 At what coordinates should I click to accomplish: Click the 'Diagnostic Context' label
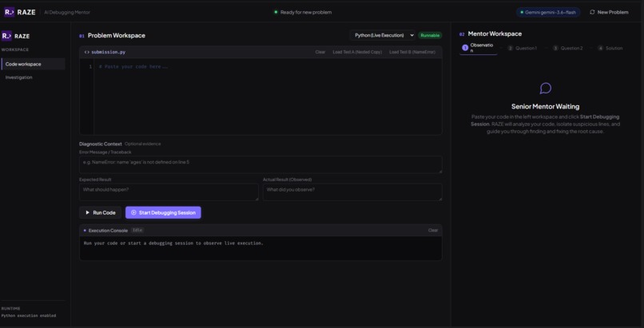[x=101, y=144]
